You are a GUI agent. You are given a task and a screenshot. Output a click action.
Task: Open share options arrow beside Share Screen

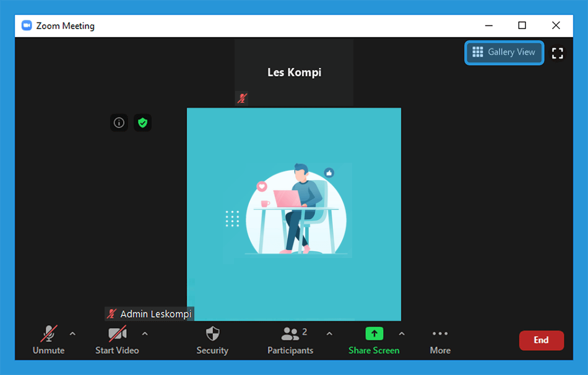[x=402, y=334]
